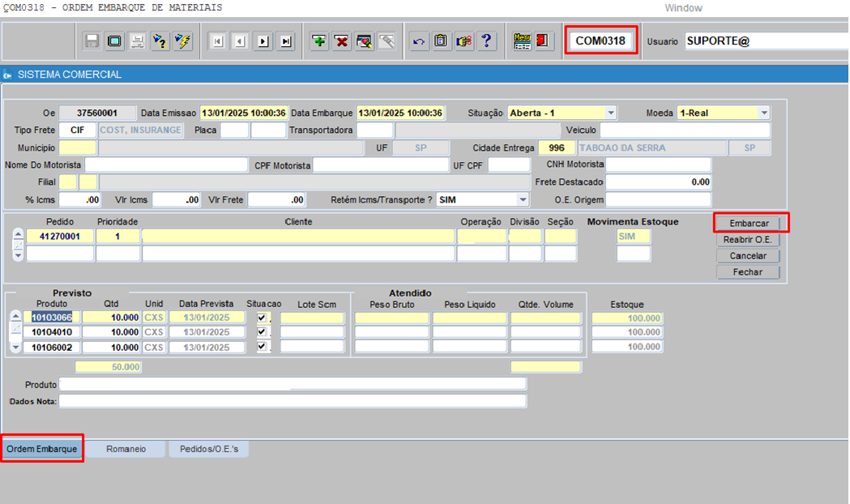850x504 pixels.
Task: Switch to the Pedidos/O.E.'s tab
Action: pyautogui.click(x=209, y=449)
